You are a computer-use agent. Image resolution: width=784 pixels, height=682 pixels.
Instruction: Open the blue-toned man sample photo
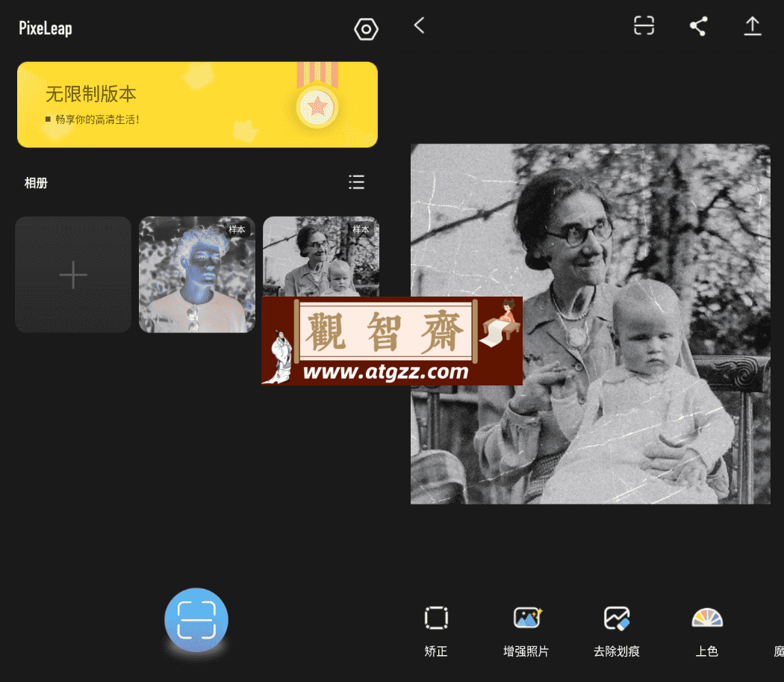pos(197,274)
